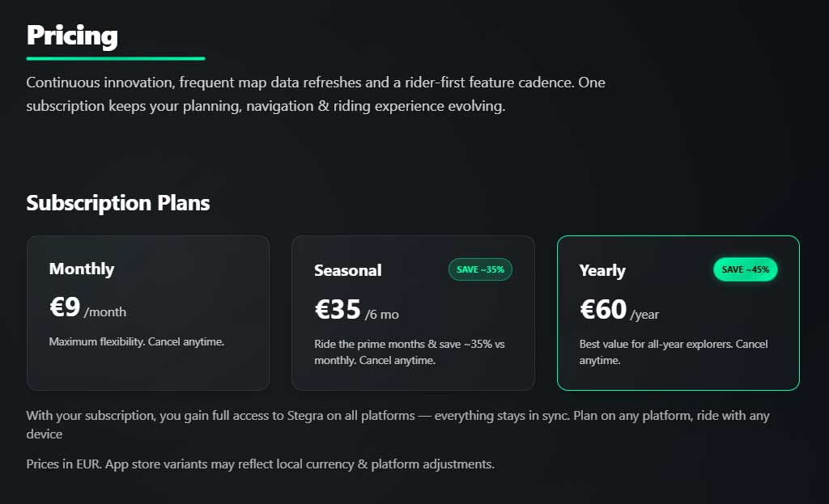Click the "Continuous innovation" intro paragraph
This screenshot has width=829, height=504.
point(315,94)
